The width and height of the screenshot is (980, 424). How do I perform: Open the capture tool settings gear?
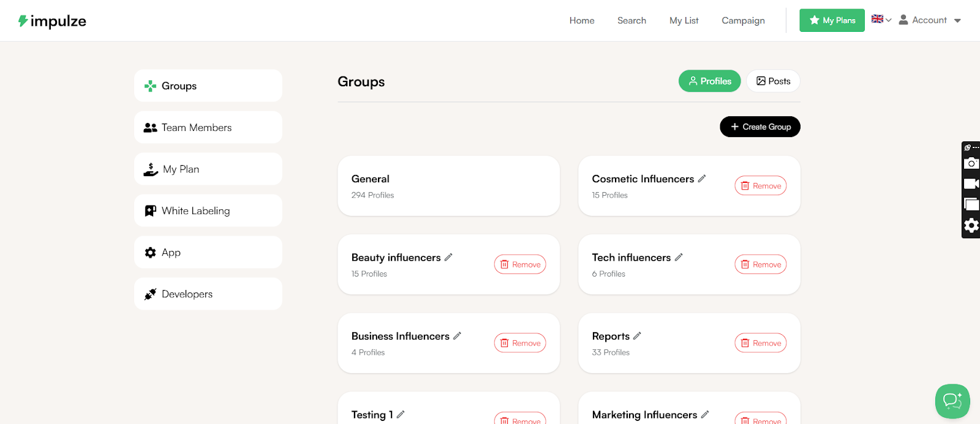(971, 226)
